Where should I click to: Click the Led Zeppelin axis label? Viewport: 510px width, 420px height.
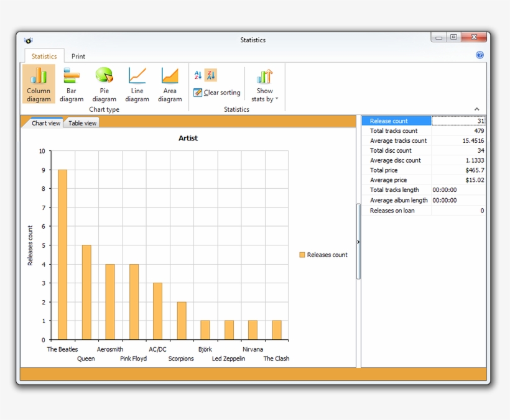pos(228,358)
